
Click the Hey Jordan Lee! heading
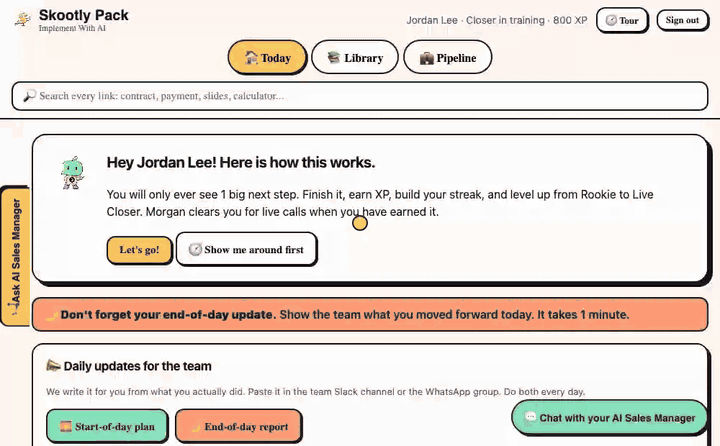tap(241, 163)
